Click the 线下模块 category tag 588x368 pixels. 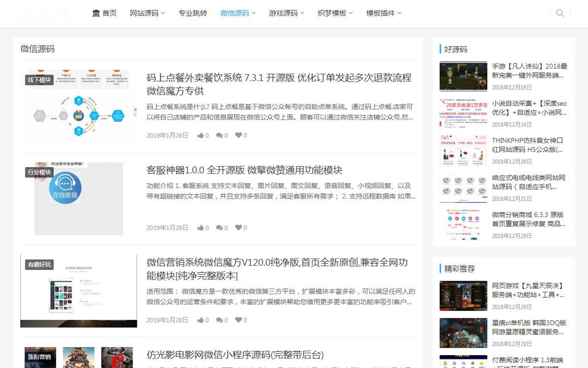click(x=39, y=80)
